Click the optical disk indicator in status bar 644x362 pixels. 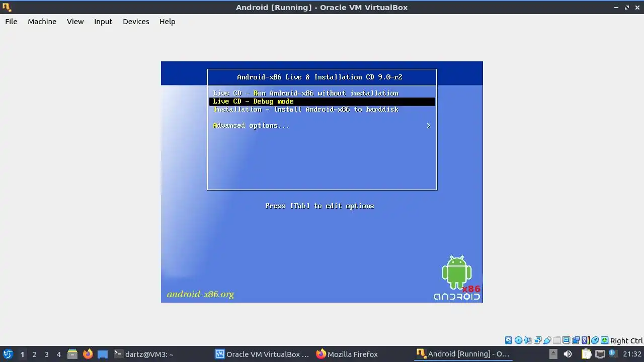tap(518, 340)
